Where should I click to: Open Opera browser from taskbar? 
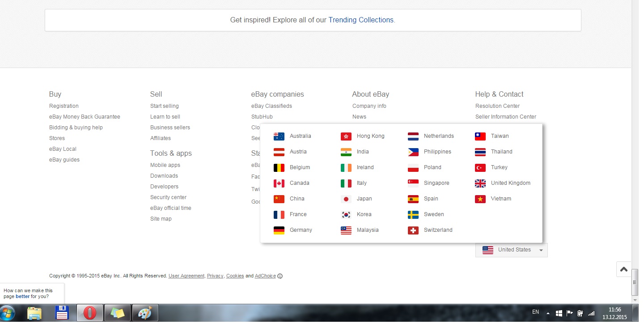point(89,313)
